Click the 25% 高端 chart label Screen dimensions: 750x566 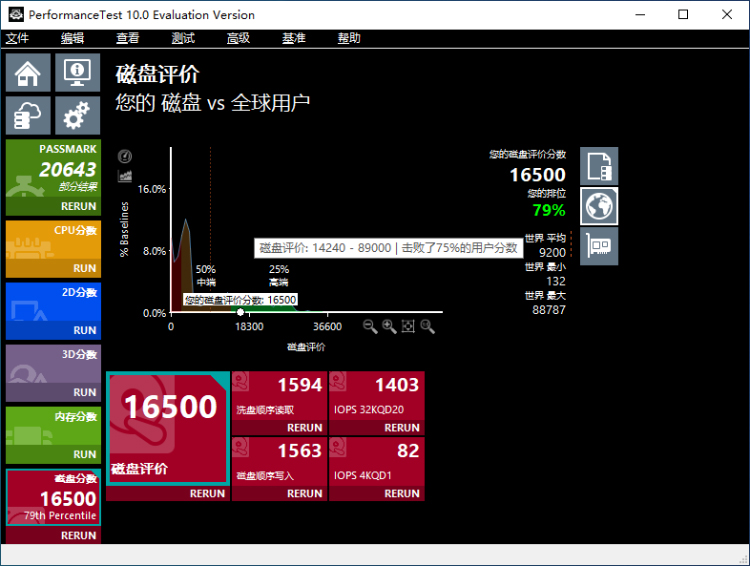[279, 276]
